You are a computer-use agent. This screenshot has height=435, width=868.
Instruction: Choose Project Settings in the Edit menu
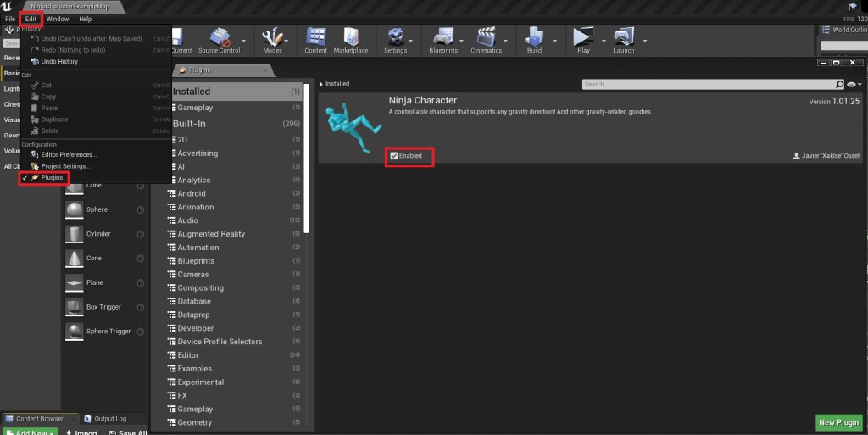[x=65, y=166]
